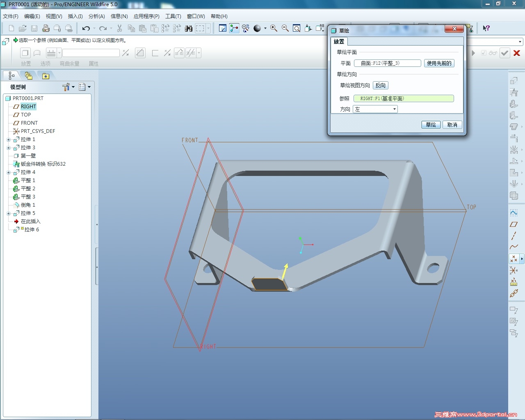The height and width of the screenshot is (420, 525).
Task: Click the 反向 button to flip direction
Action: click(381, 85)
